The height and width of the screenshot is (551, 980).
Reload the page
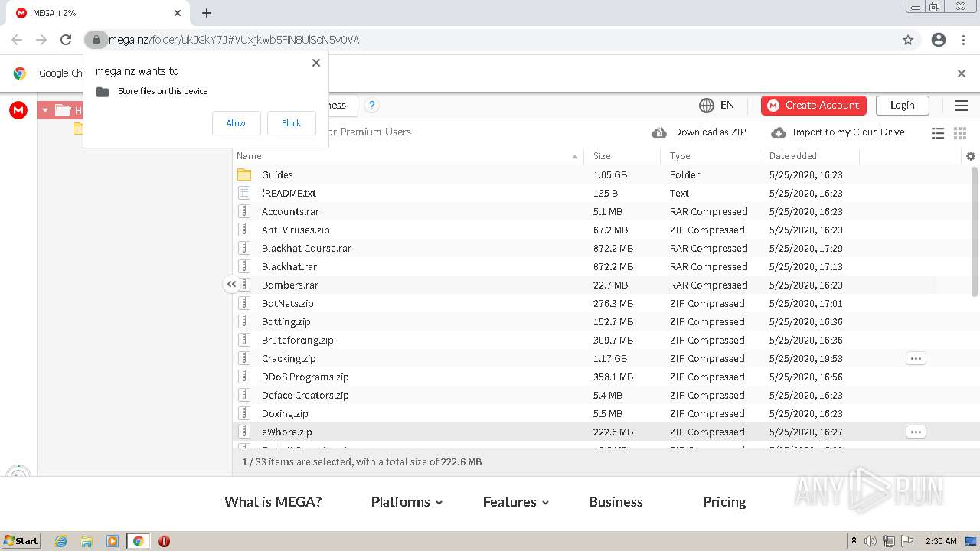point(66,40)
